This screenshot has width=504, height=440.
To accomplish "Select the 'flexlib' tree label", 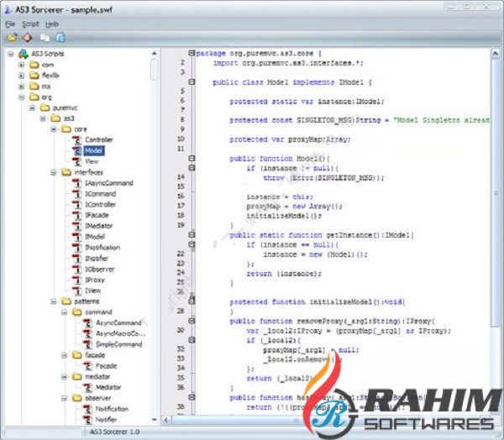I will [50, 76].
